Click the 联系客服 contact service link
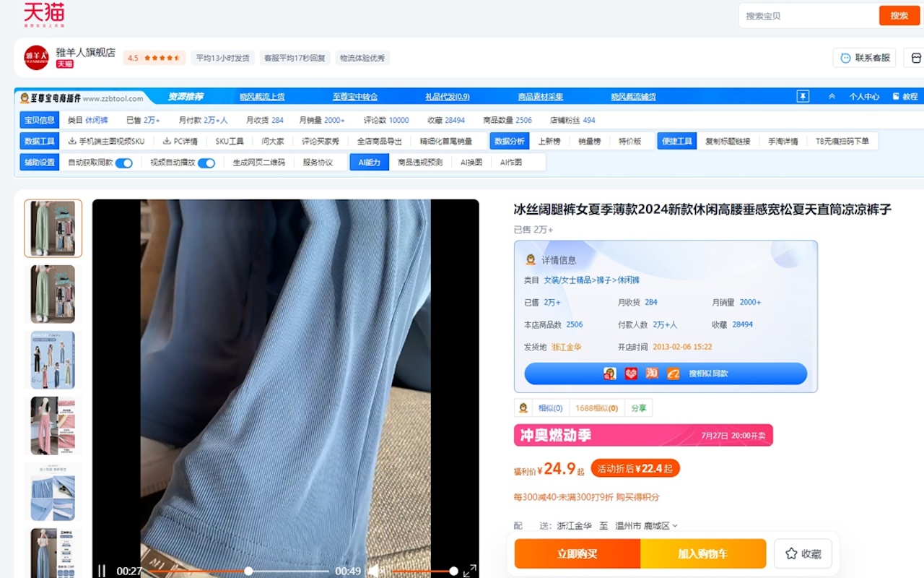The image size is (924, 578). pyautogui.click(x=864, y=57)
